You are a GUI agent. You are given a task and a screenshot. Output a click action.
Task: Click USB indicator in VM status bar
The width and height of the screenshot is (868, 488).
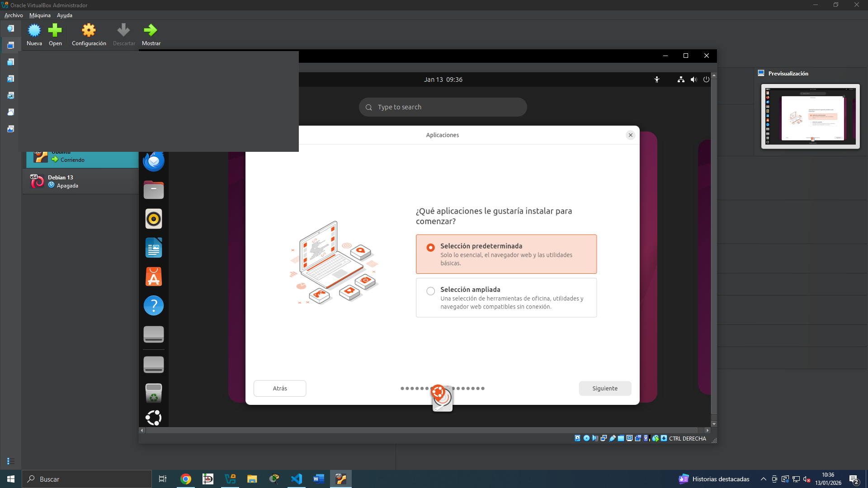[612, 438]
